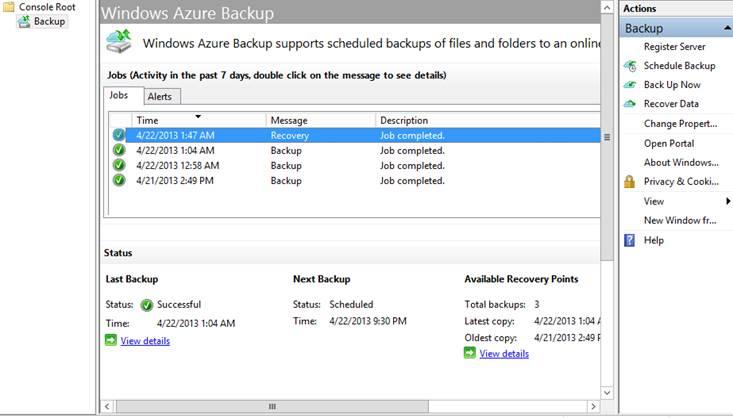Sort jobs by the Time column header
The image size is (733, 418).
pos(199,120)
